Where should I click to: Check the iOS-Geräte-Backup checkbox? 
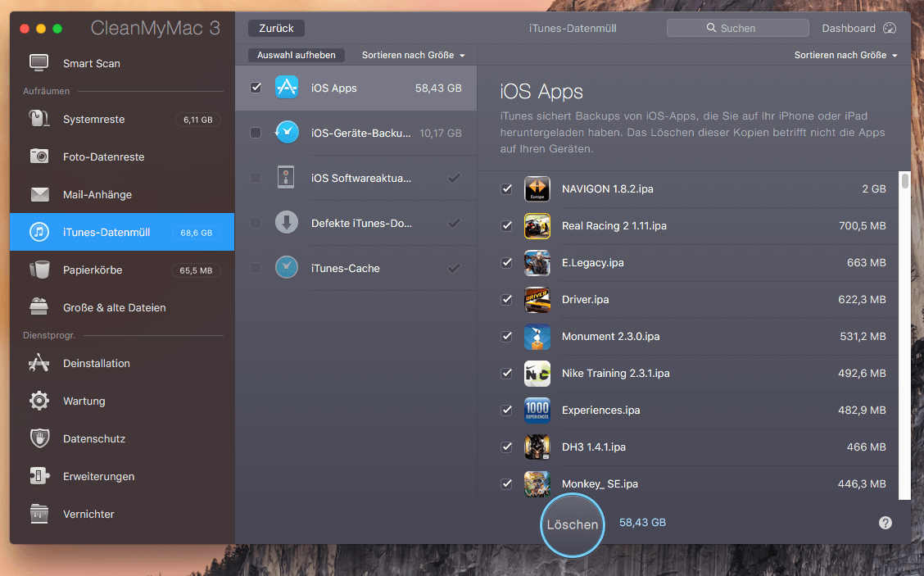coord(256,133)
